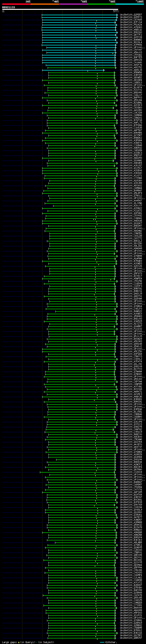
Task: Select the UniRef100_B9GSG0 label
Action: (x=131, y=32)
